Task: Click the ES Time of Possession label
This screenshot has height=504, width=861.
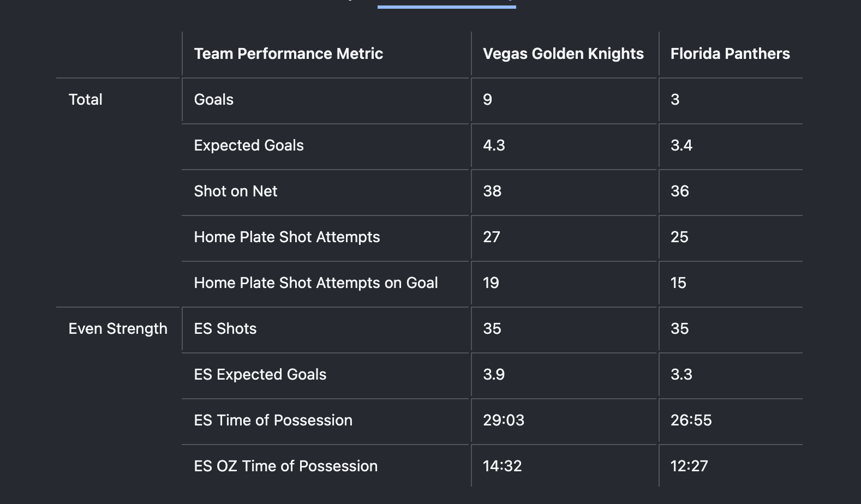Action: pyautogui.click(x=273, y=420)
